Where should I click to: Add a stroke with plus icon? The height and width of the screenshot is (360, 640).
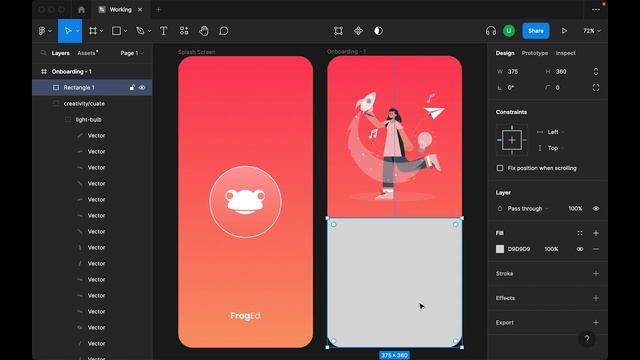596,273
